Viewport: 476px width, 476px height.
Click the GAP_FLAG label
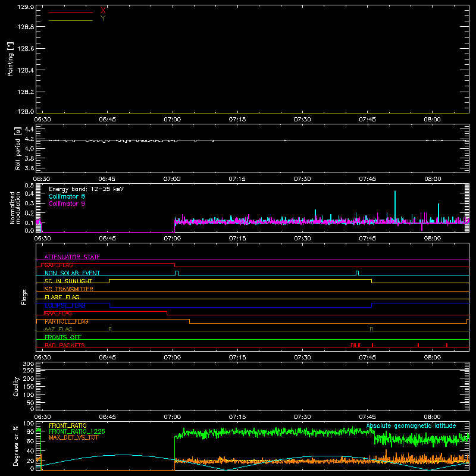(x=58, y=265)
